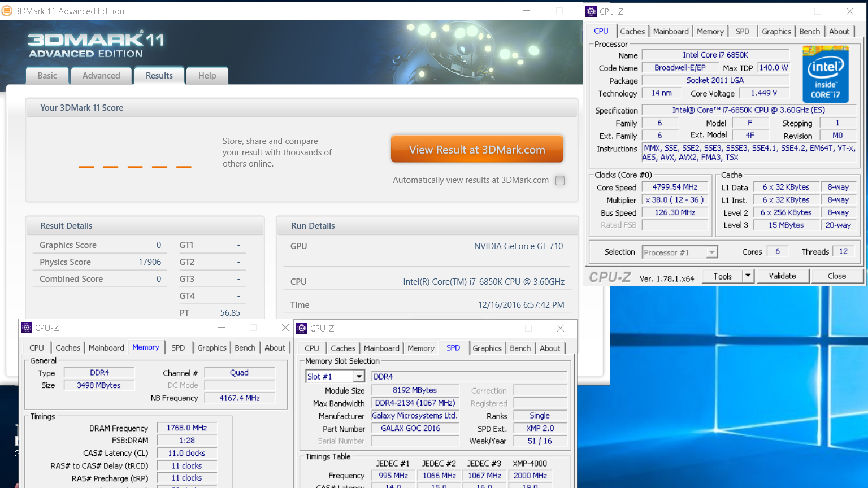Open Mainboard tab in top-right CPU-Z window
Screen dimensions: 868x488
(671, 32)
